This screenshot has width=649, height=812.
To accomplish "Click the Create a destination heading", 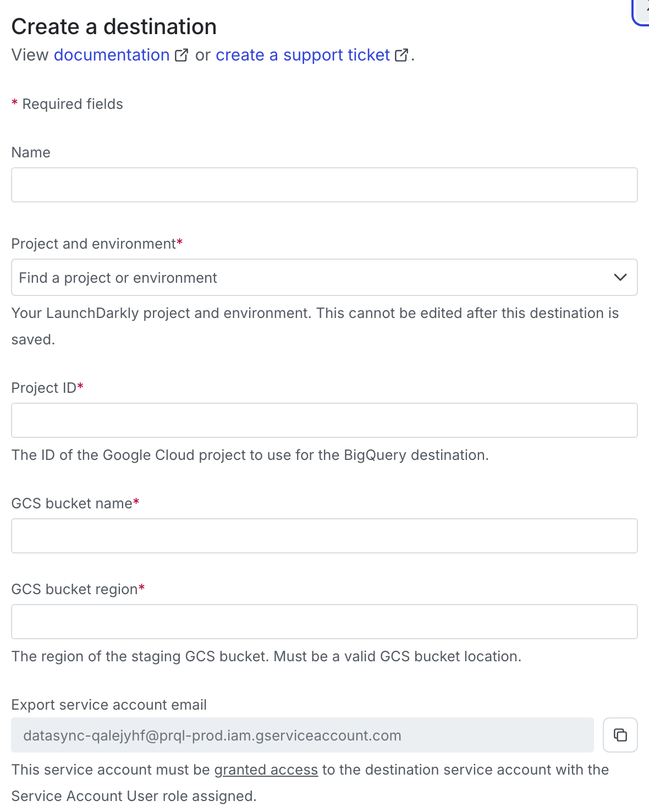I will pos(114,26).
